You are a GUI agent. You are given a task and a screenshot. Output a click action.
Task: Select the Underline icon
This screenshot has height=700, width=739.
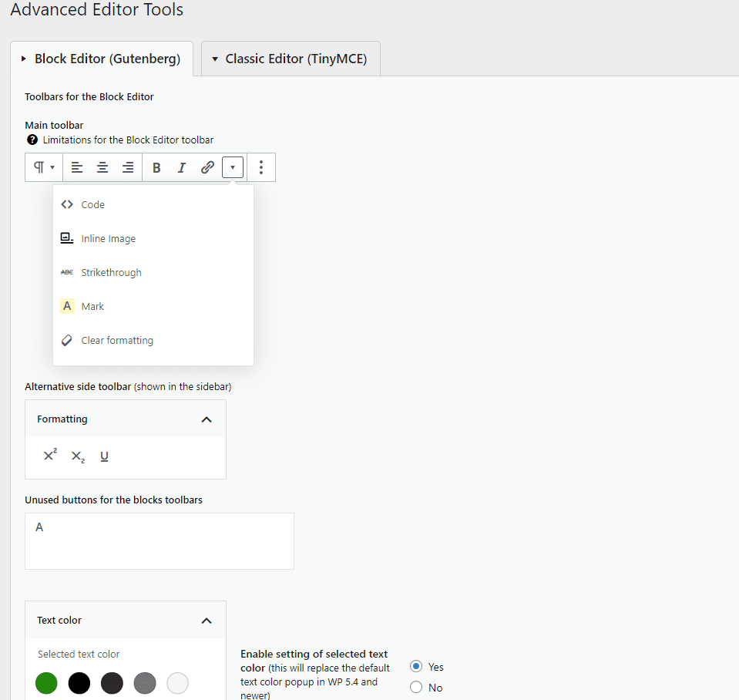(103, 456)
